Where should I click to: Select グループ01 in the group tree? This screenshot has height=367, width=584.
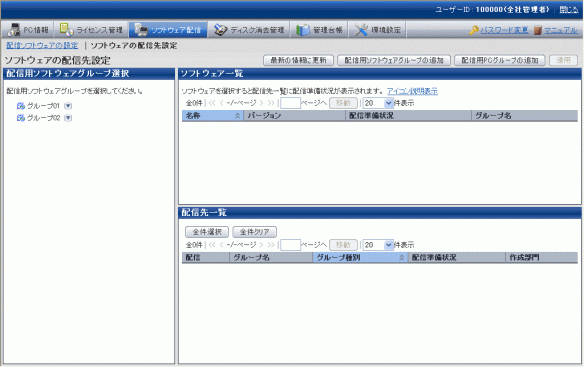[x=43, y=106]
